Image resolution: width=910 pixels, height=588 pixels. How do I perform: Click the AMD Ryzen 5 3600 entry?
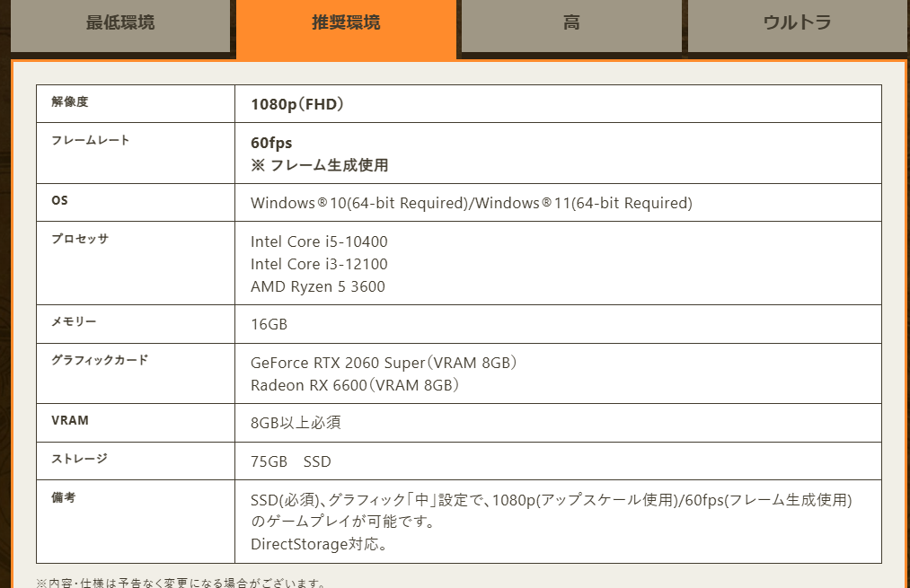tap(316, 286)
